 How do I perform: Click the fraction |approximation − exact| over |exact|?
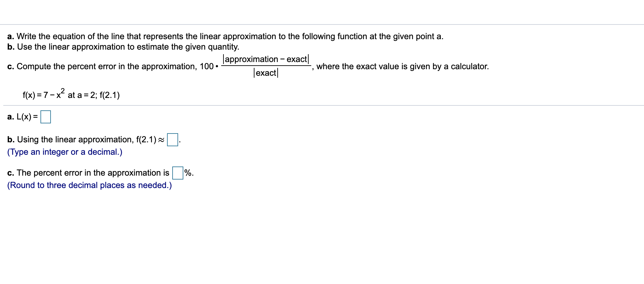265,65
